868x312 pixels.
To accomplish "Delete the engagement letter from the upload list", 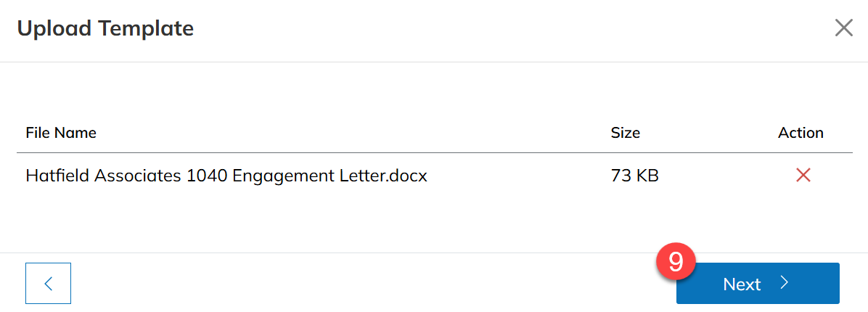I will coord(803,176).
